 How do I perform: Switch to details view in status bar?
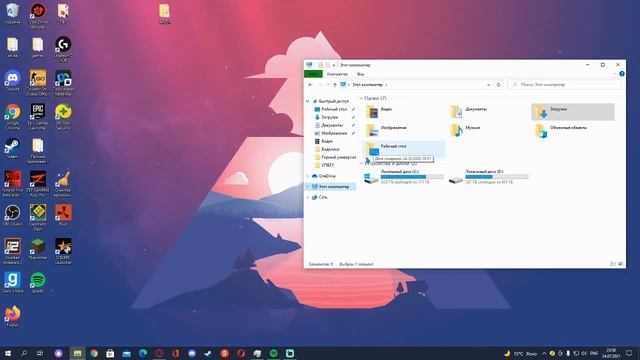613,264
